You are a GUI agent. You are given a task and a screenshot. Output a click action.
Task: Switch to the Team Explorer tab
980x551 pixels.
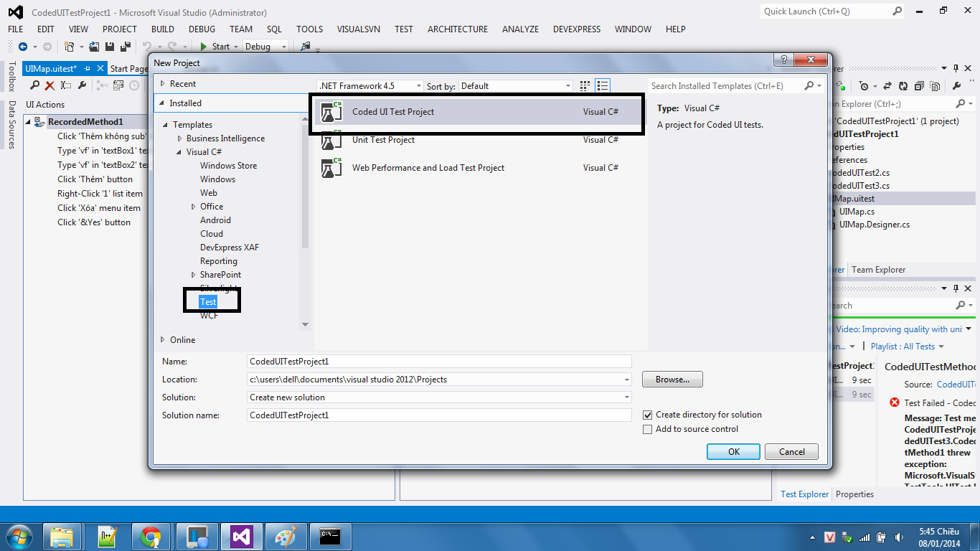pos(878,270)
